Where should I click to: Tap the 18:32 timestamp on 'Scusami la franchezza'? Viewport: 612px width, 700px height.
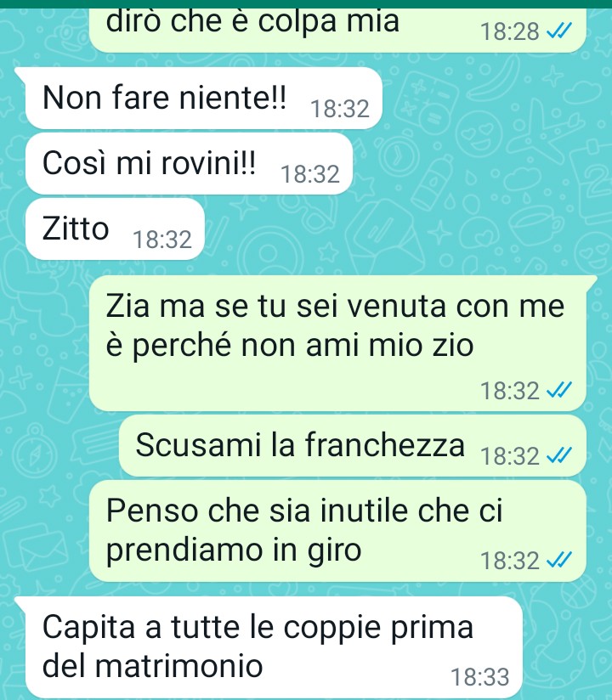point(510,456)
